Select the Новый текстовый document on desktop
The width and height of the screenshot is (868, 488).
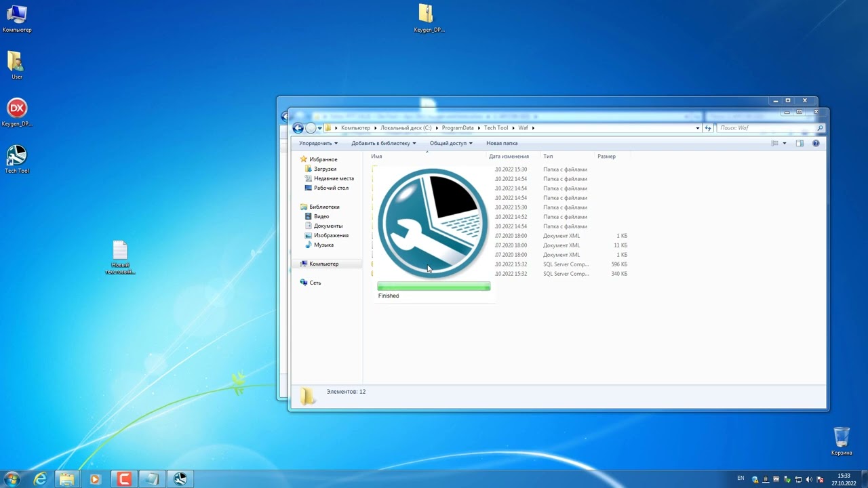(x=120, y=258)
